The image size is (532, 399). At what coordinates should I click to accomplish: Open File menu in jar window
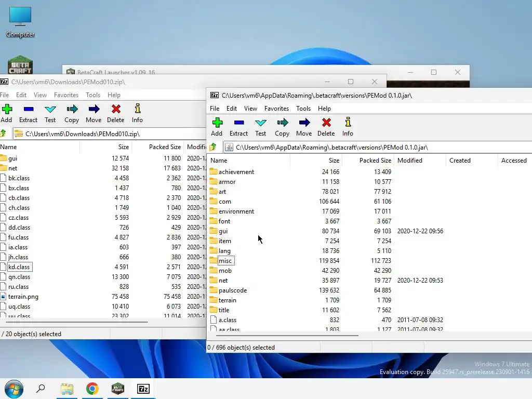215,109
